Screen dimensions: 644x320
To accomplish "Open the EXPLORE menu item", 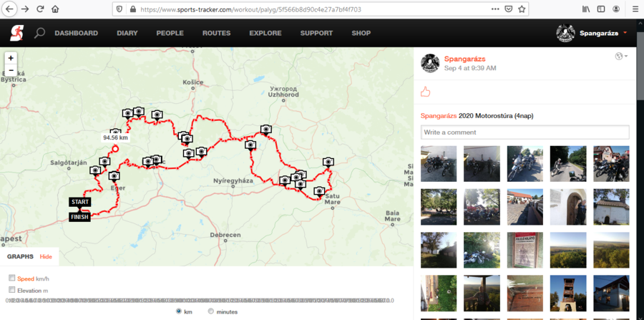I will tap(265, 33).
